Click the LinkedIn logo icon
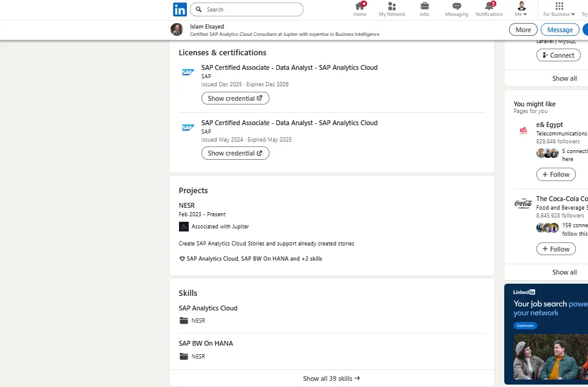The width and height of the screenshot is (588, 387). [180, 9]
